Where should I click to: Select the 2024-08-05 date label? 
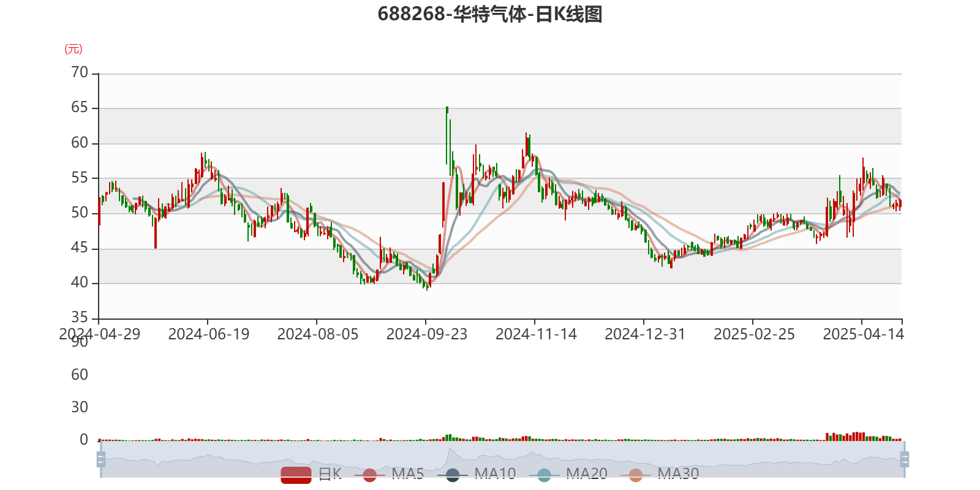point(318,334)
